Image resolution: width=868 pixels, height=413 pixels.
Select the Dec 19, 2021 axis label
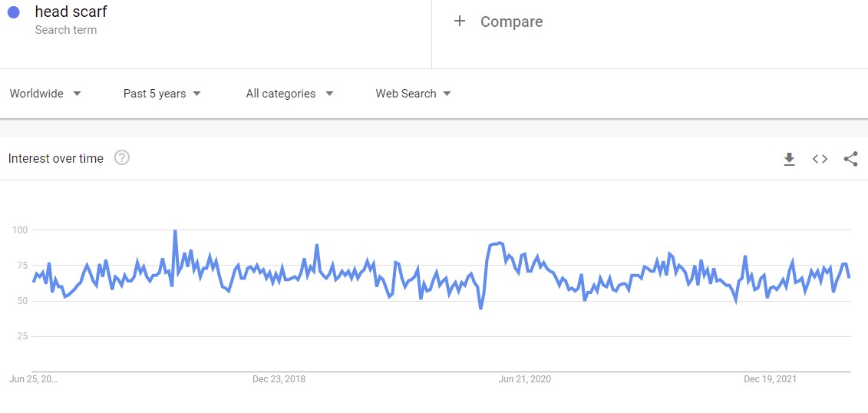tap(770, 379)
